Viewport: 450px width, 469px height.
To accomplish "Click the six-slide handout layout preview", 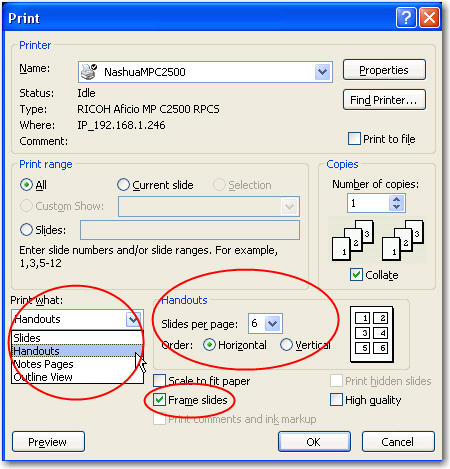I will coord(372,334).
